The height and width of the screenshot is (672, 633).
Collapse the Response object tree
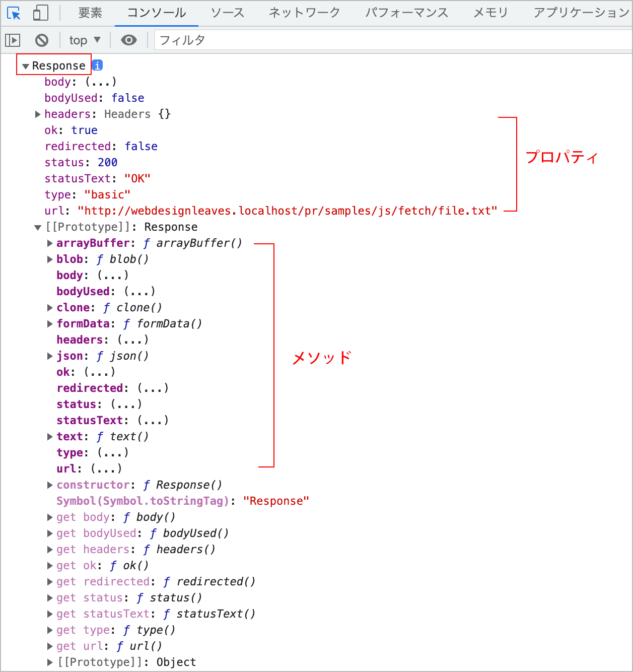(26, 66)
